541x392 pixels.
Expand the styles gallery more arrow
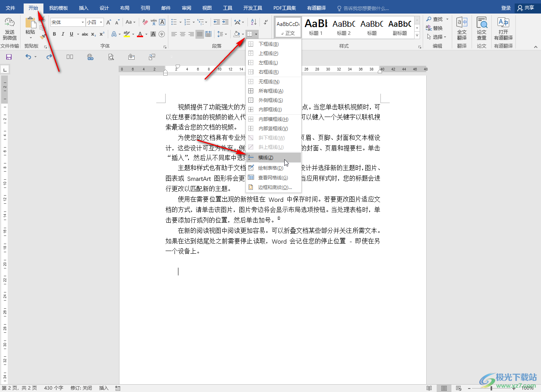417,36
